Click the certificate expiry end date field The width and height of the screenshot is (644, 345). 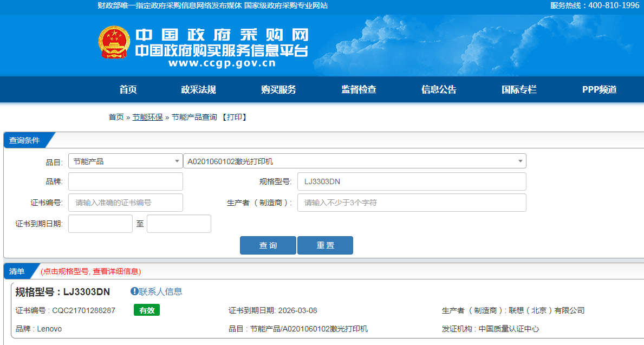179,224
